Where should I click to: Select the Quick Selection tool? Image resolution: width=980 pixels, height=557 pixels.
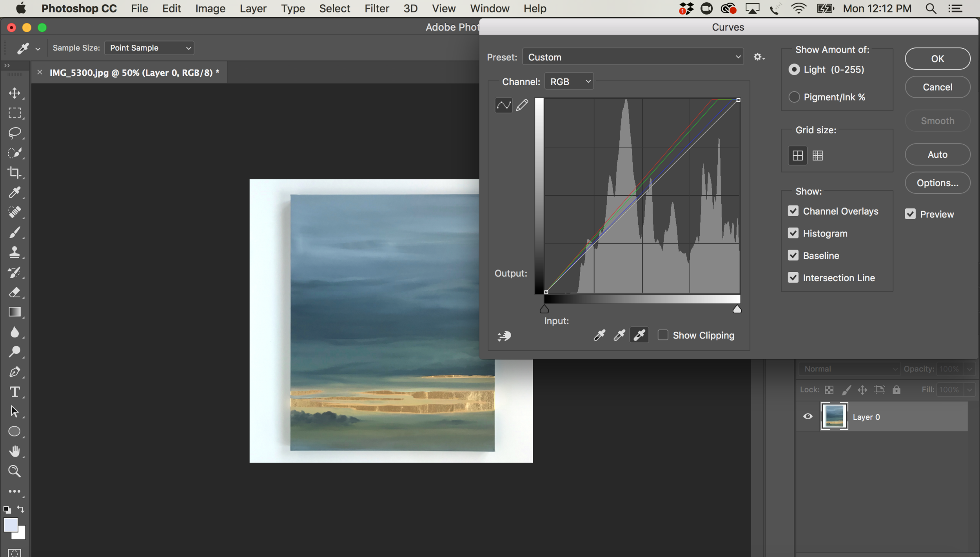click(15, 153)
